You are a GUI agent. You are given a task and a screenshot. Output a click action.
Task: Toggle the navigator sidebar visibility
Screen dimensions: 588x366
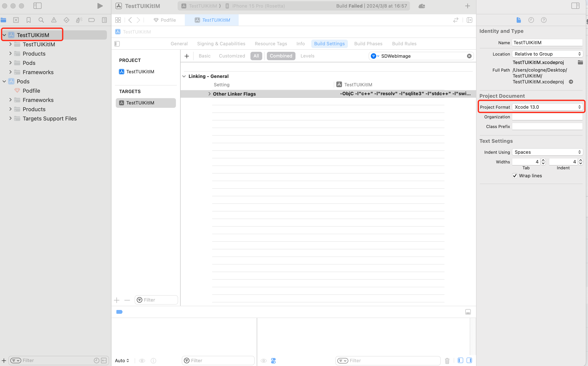[x=37, y=6]
